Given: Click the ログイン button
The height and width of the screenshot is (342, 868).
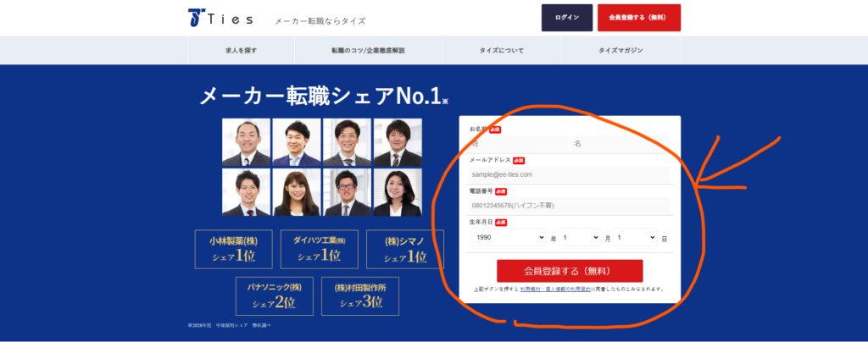Looking at the screenshot, I should point(567,18).
